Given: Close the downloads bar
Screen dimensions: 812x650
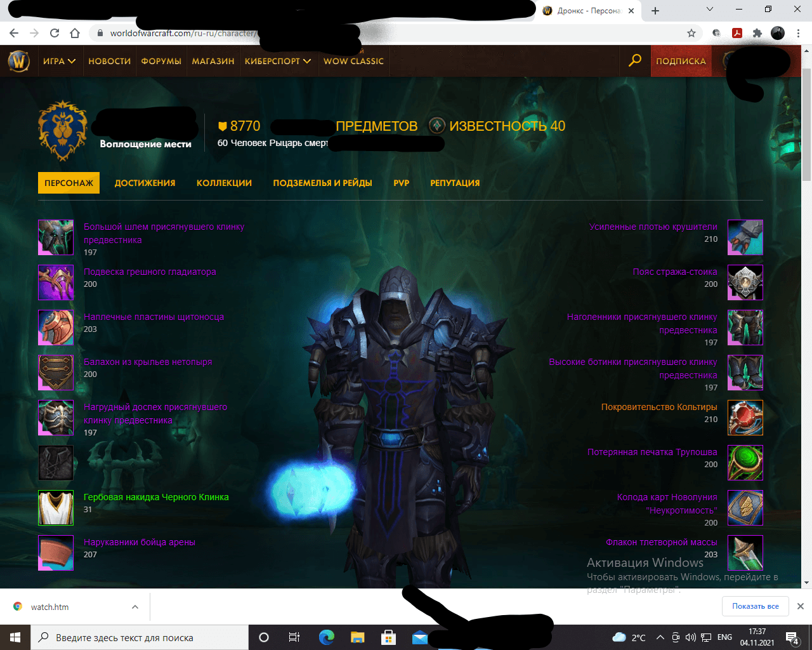Looking at the screenshot, I should click(x=801, y=606).
